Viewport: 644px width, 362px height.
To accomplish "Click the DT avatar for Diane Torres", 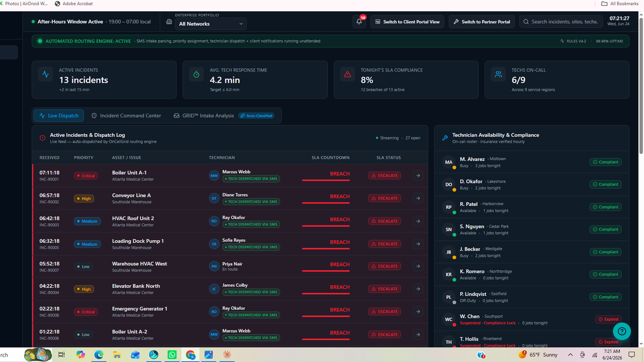I will [x=214, y=198].
